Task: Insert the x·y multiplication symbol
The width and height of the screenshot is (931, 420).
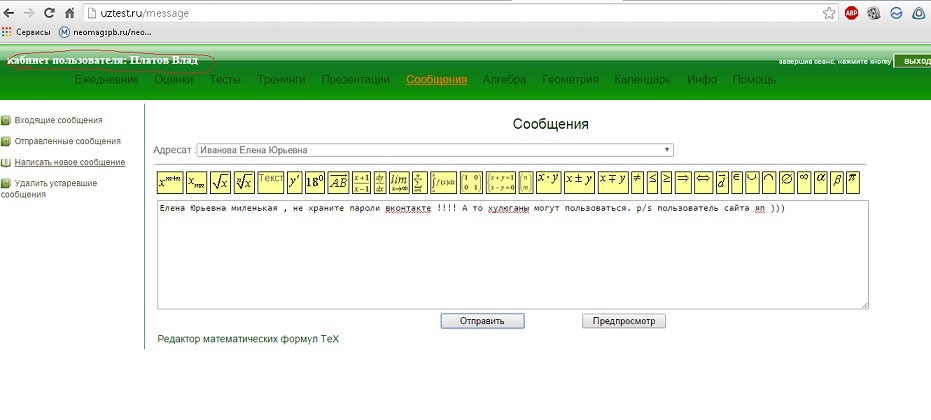Action: coord(549,182)
